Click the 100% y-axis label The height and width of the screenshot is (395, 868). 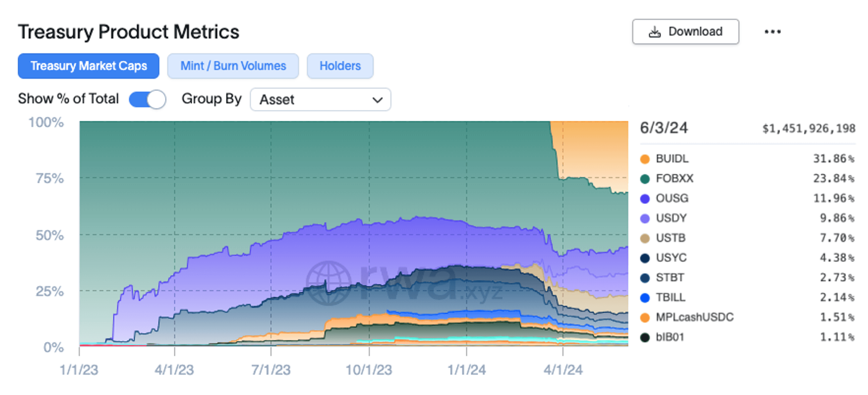(46, 122)
